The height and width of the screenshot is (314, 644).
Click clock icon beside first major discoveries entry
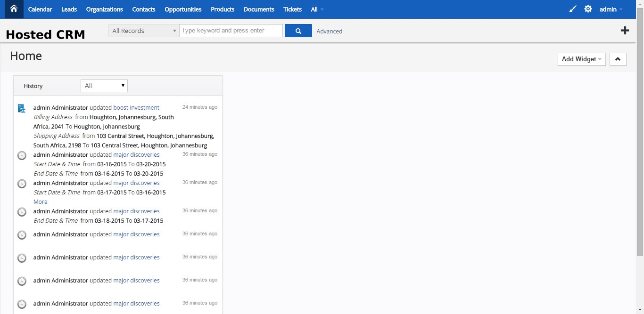22,155
